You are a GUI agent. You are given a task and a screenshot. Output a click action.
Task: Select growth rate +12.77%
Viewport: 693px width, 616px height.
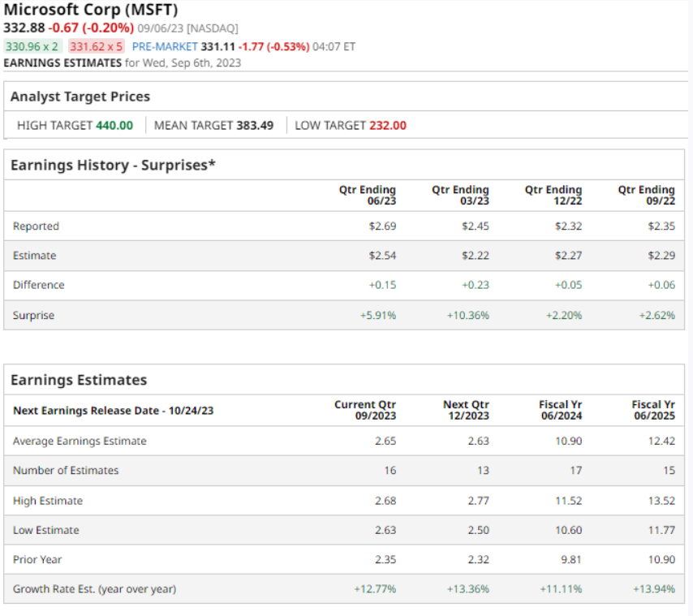pyautogui.click(x=375, y=589)
